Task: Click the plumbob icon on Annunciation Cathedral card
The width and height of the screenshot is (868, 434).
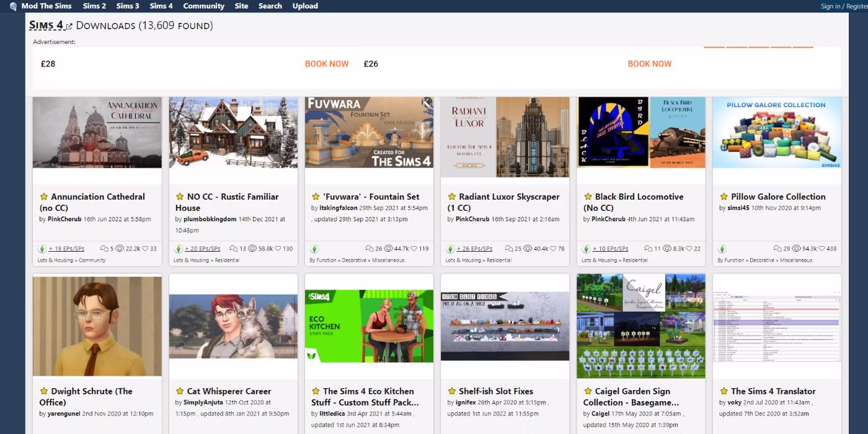Action: click(x=42, y=249)
